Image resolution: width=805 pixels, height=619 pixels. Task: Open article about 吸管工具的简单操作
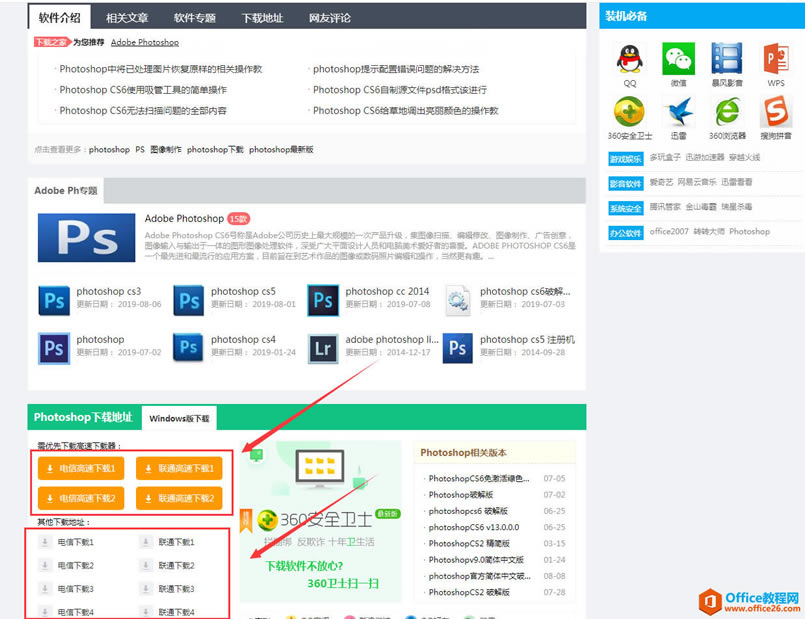[143, 90]
